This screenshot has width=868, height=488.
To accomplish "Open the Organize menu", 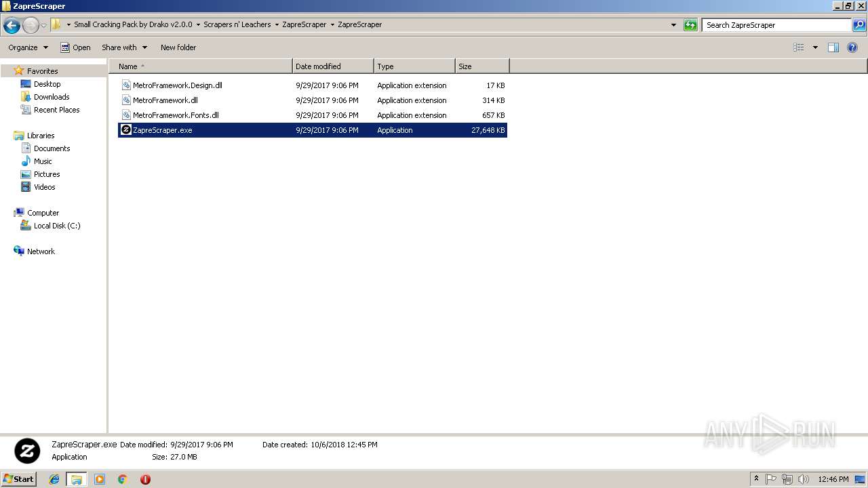I will (x=28, y=47).
